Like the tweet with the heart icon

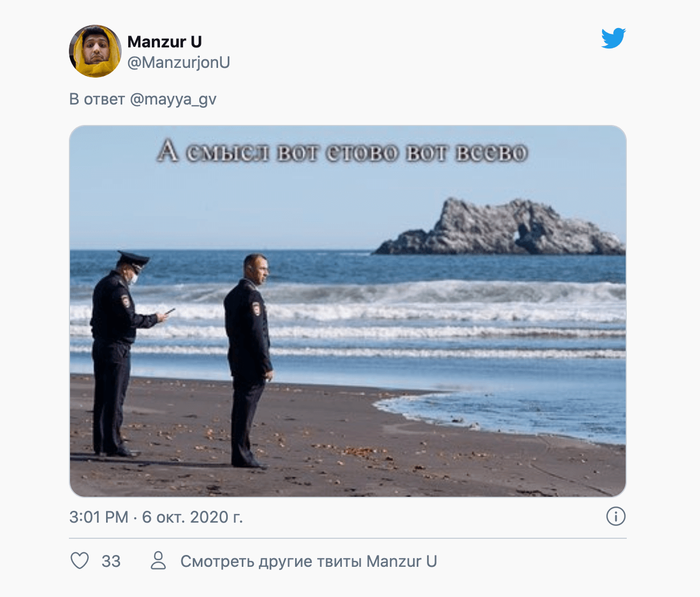click(x=80, y=561)
